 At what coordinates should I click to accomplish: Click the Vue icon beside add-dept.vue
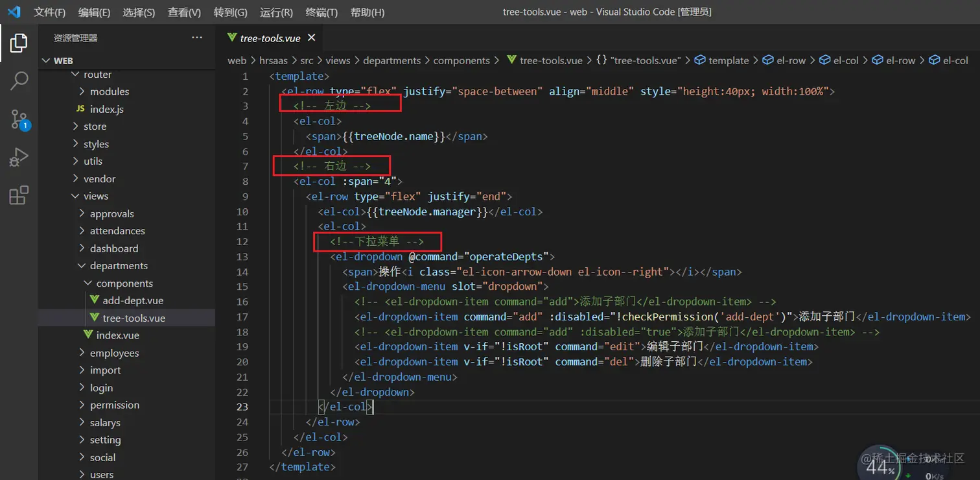[95, 300]
